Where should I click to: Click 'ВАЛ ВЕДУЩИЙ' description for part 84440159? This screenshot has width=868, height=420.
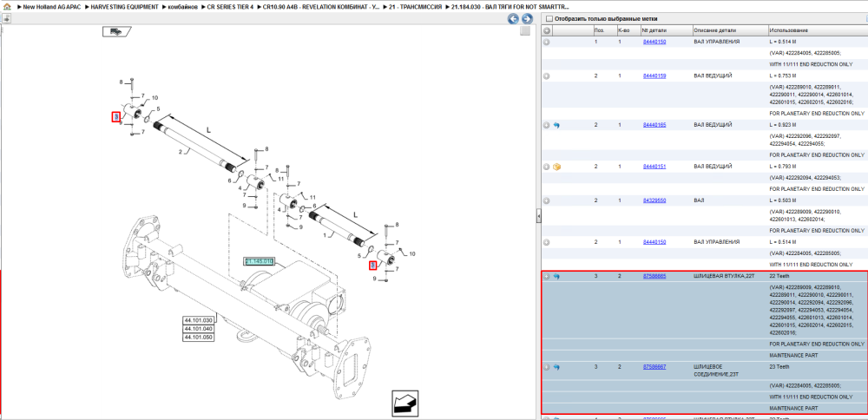(713, 75)
